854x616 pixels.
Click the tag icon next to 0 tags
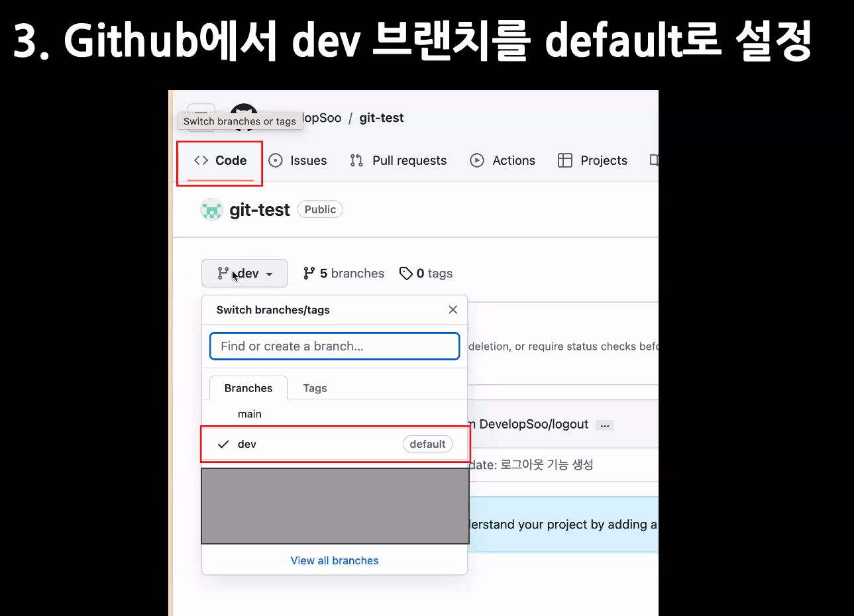click(x=406, y=274)
